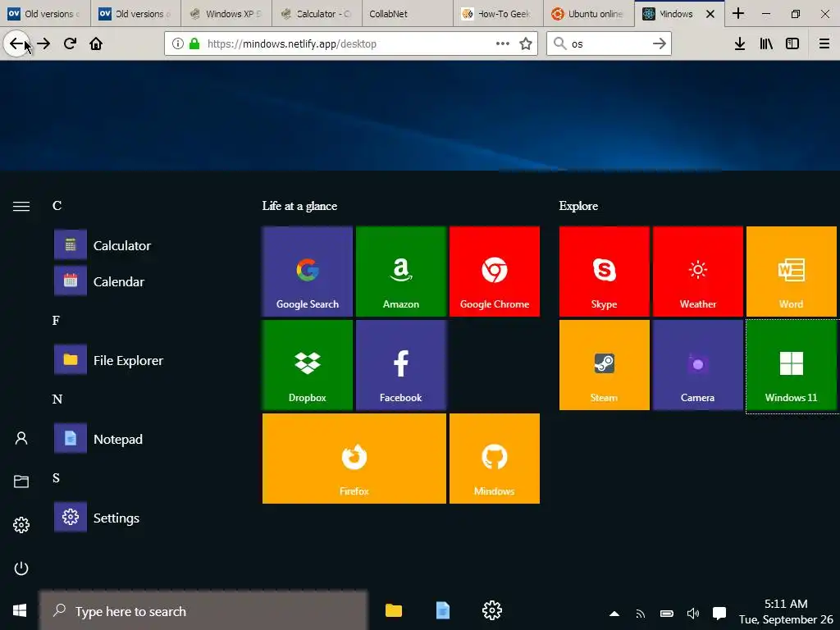Open a new browser tab
The image size is (840, 630).
coord(738,13)
